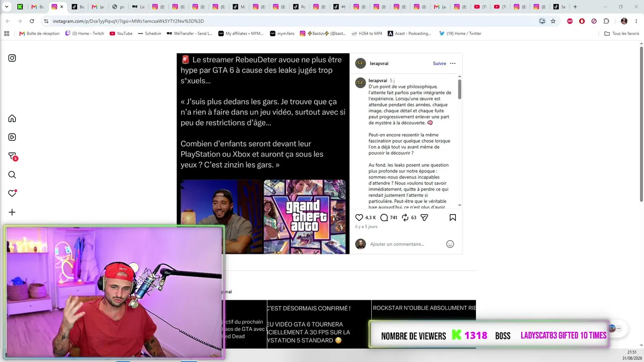Create a new post with the plus icon

[x=12, y=212]
